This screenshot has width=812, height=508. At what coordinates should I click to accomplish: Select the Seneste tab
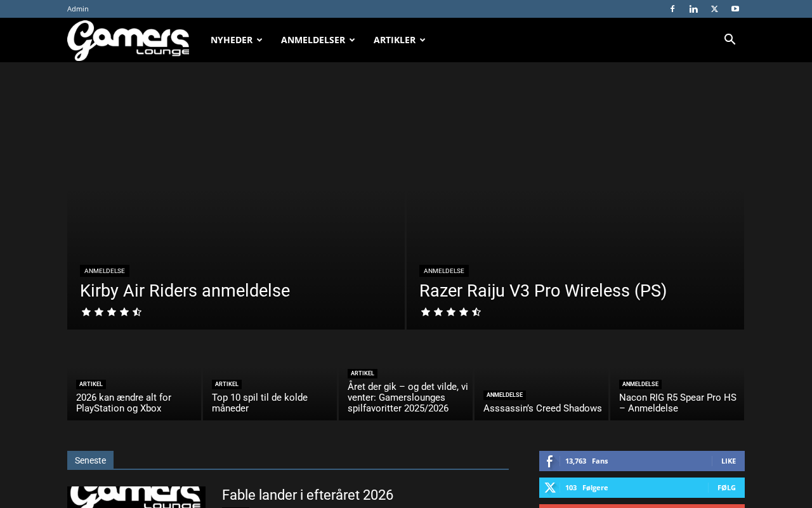click(90, 460)
